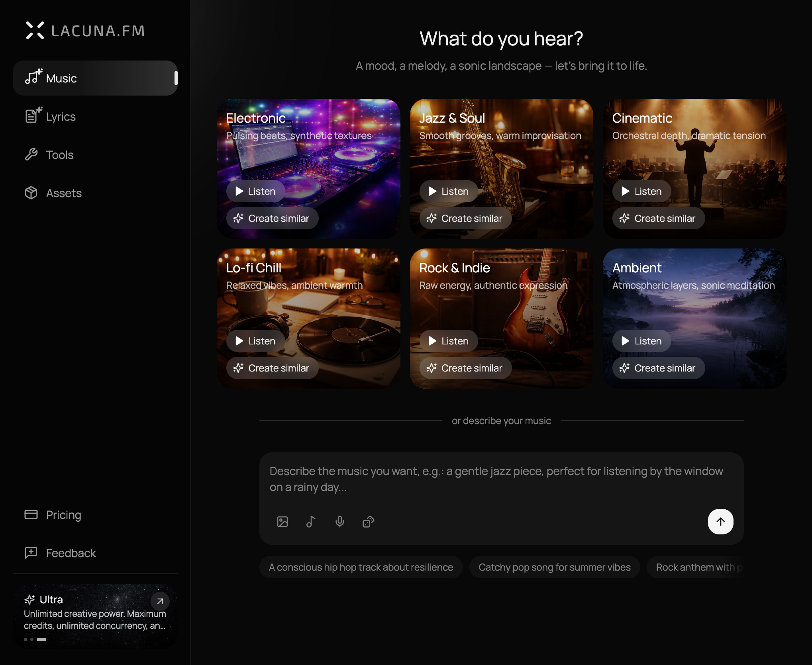Image resolution: width=812 pixels, height=665 pixels.
Task: Click 'Raw energy, authentic expression' subtitle
Action: coord(493,285)
